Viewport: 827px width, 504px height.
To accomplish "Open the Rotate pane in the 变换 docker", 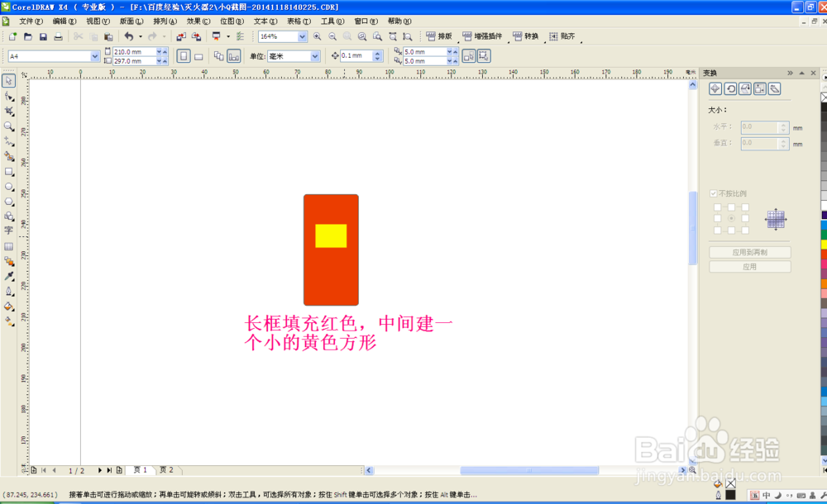I will pyautogui.click(x=731, y=89).
